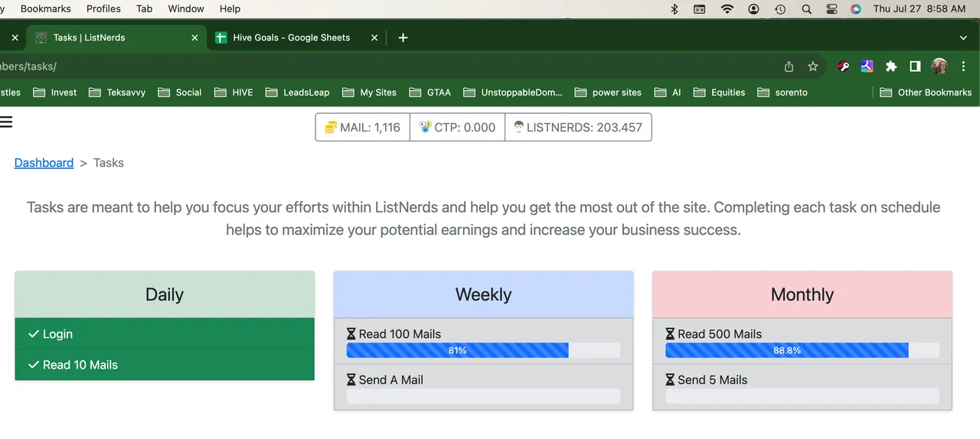Open the UnstoppableDom... bookmark folder
The height and width of the screenshot is (439, 980).
click(513, 93)
